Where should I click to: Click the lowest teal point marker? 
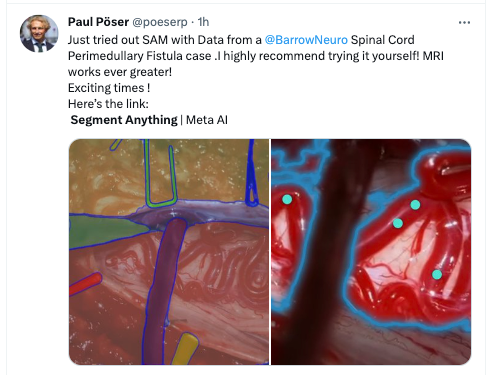pyautogui.click(x=437, y=275)
